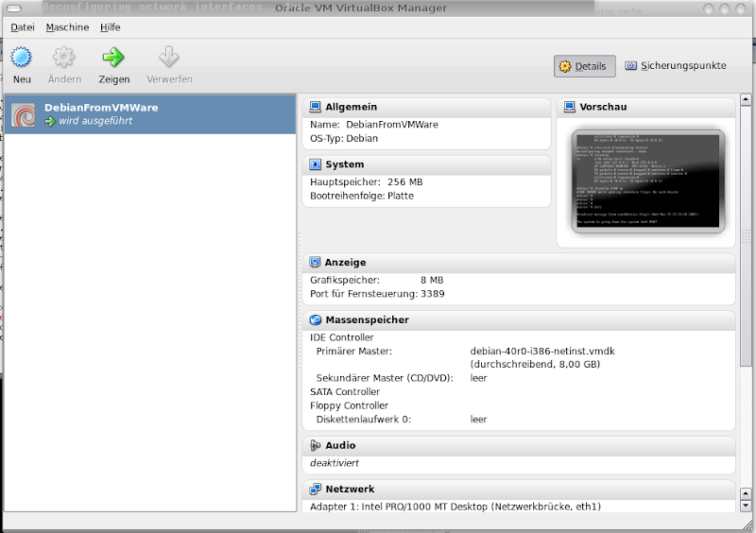The height and width of the screenshot is (533, 756).
Task: Click the 'Name: DebianFromVMWare' line
Action: [x=374, y=125]
